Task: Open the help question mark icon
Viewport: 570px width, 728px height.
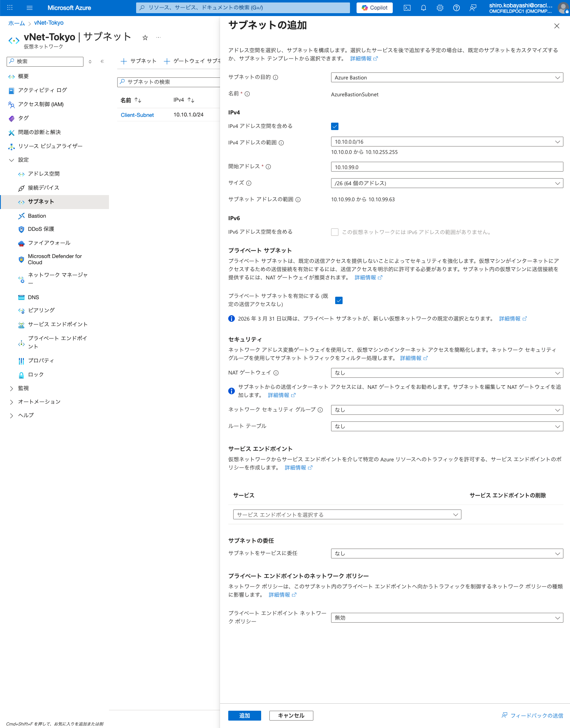Action: tap(456, 8)
